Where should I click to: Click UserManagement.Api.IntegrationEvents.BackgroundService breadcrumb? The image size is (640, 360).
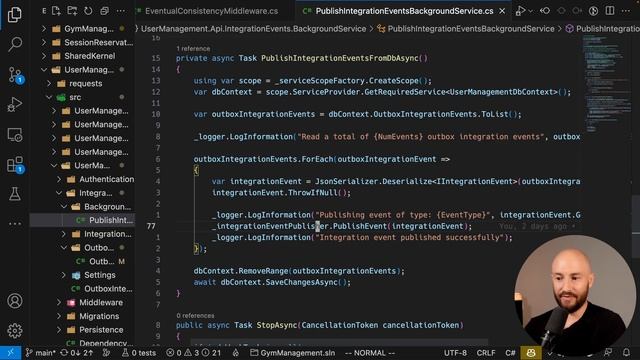(x=253, y=29)
